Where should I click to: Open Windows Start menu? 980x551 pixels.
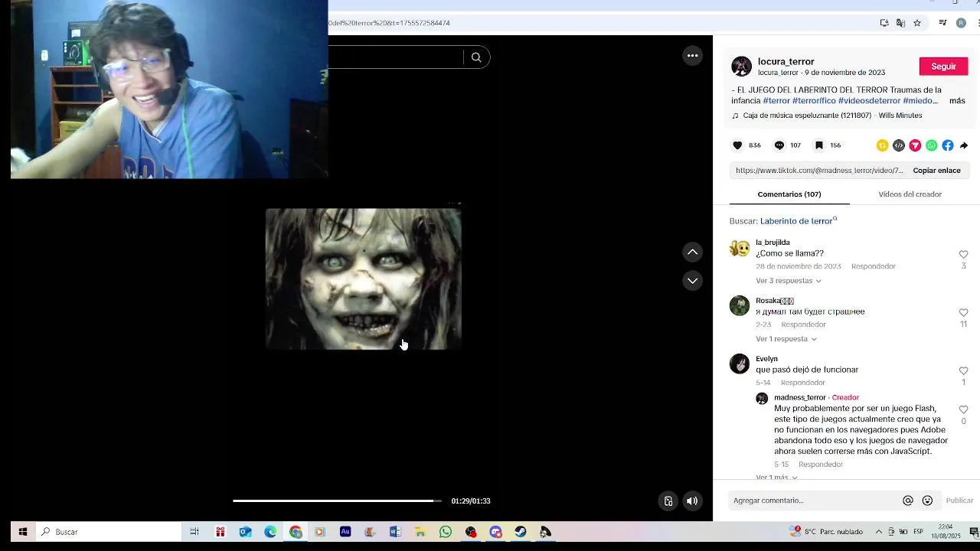(23, 532)
